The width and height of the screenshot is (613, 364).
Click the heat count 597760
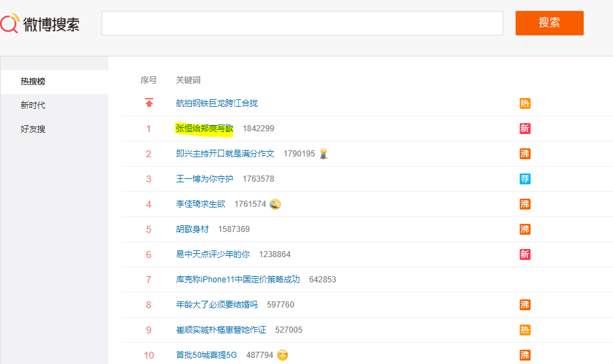coord(281,305)
